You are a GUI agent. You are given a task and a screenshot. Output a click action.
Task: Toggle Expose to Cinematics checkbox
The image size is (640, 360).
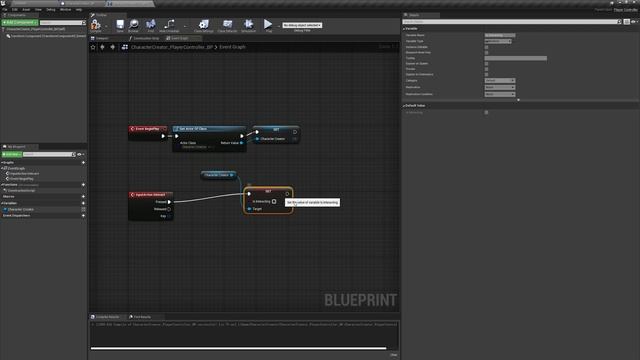486,75
